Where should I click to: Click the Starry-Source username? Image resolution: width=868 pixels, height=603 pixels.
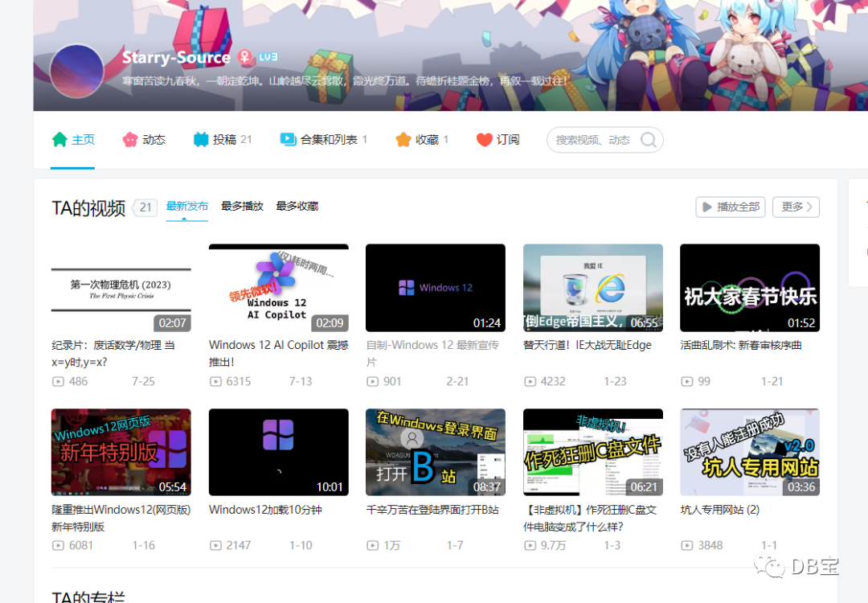coord(176,57)
